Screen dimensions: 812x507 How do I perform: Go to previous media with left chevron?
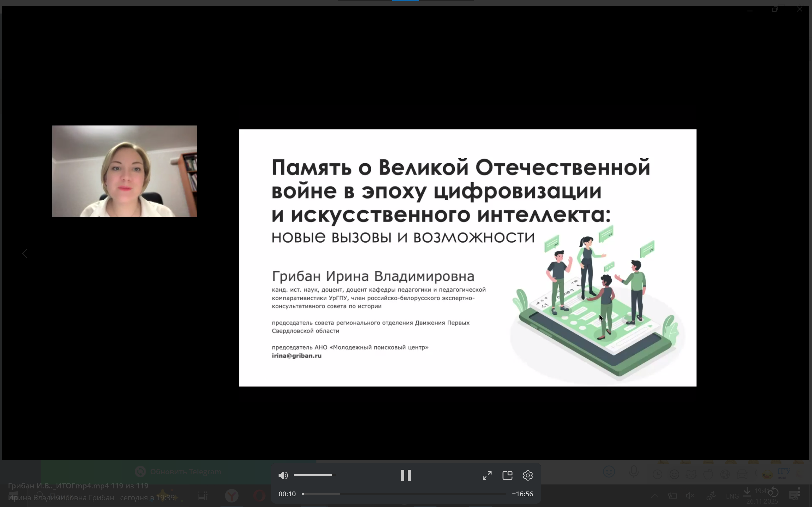click(x=25, y=253)
